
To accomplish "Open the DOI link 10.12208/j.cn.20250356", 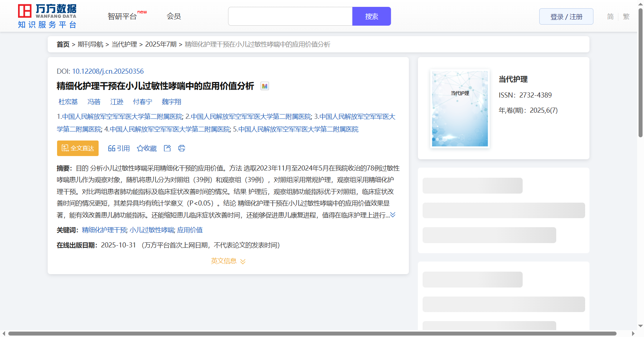I will click(x=108, y=71).
